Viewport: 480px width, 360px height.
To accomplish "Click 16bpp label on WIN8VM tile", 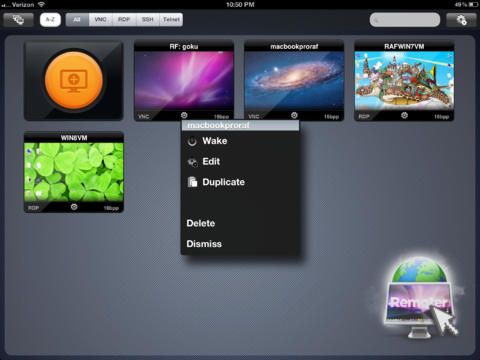I will pos(111,208).
